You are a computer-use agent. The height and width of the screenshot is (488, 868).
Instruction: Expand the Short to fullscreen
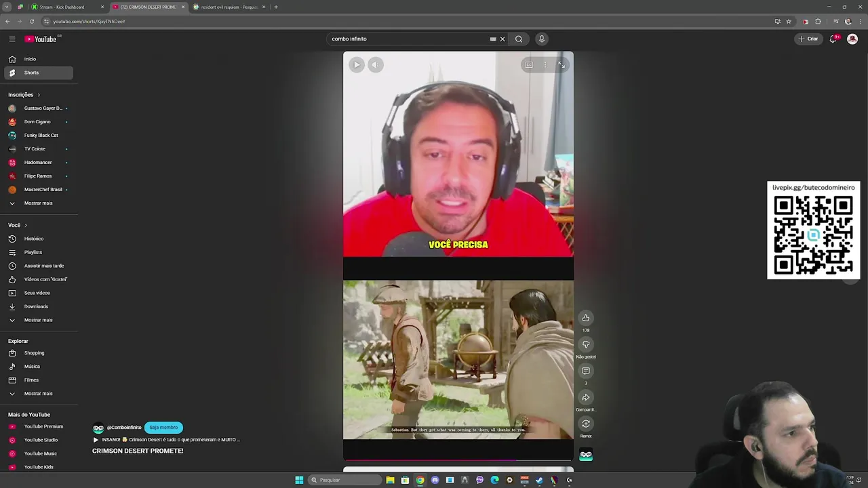pyautogui.click(x=561, y=65)
